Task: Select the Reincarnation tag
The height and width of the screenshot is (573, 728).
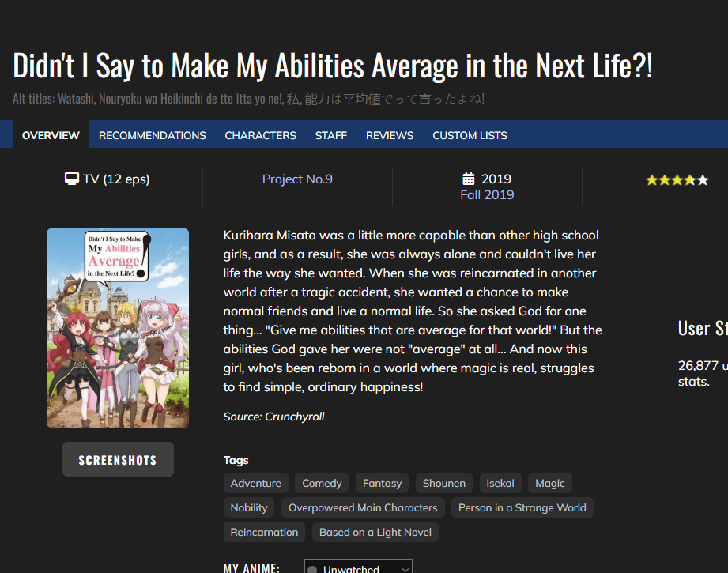Action: (264, 532)
